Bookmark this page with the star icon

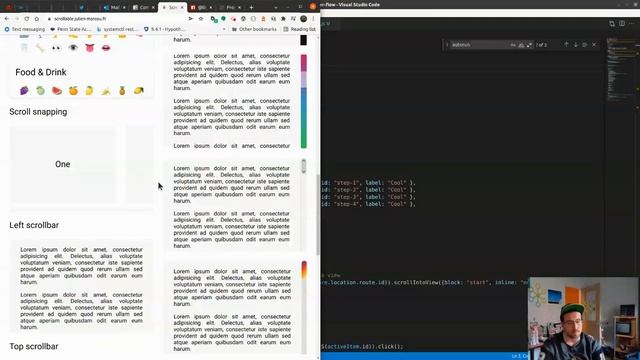coord(201,19)
